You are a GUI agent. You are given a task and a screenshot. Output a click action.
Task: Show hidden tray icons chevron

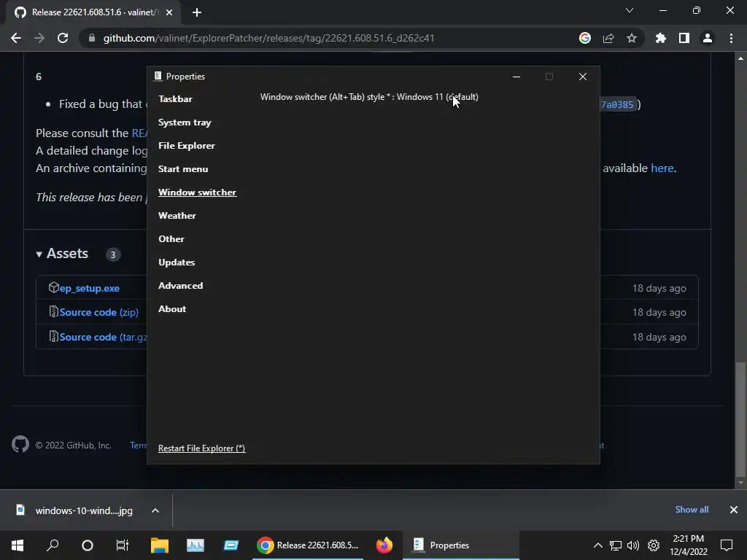[598, 545]
